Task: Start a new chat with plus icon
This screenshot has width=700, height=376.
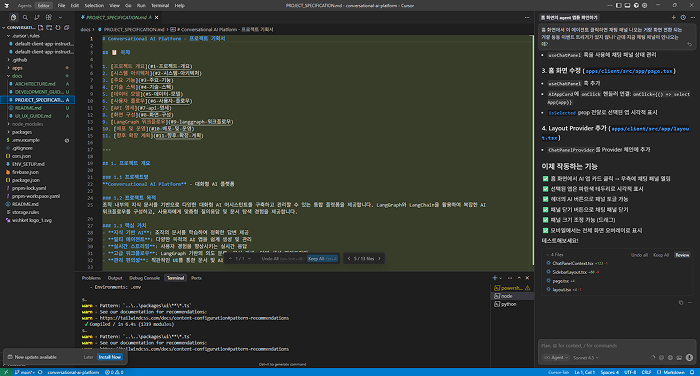Action: (674, 17)
